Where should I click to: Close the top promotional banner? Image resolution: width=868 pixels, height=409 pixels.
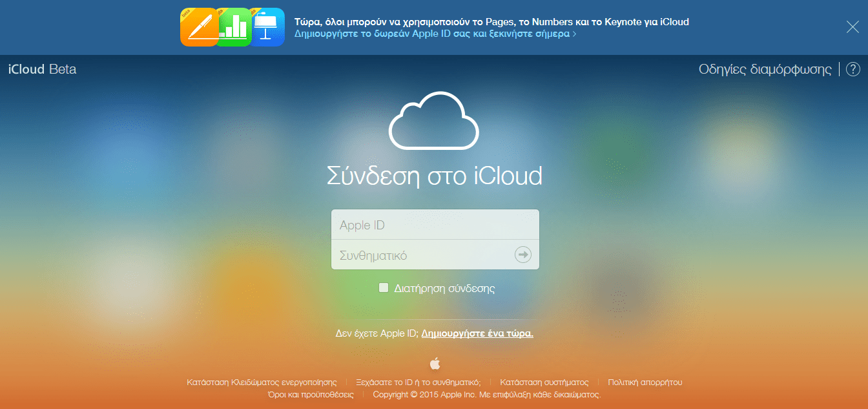[x=852, y=26]
